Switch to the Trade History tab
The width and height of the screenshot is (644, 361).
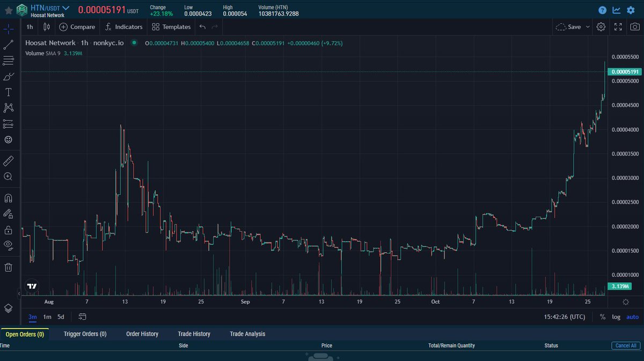[194, 334]
